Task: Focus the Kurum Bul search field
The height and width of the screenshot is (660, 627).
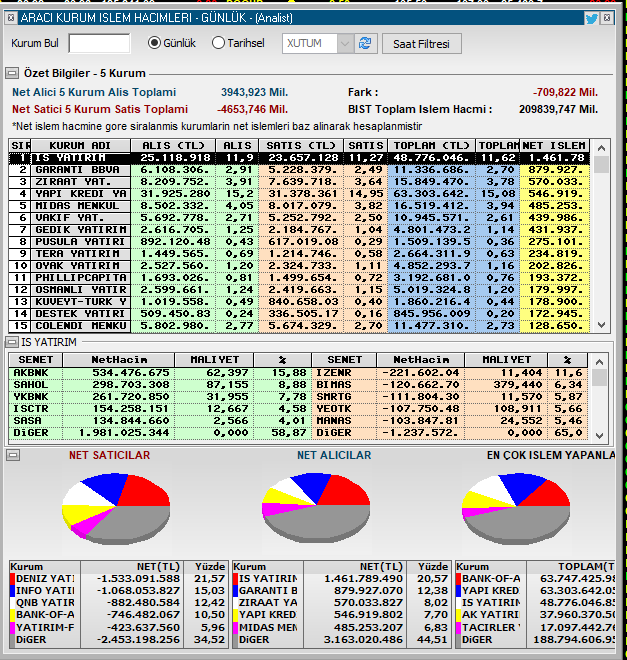Action: click(99, 43)
